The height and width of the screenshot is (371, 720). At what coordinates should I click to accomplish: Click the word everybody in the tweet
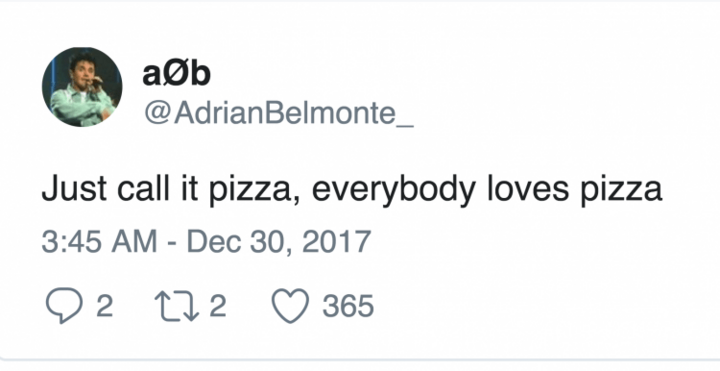(394, 190)
